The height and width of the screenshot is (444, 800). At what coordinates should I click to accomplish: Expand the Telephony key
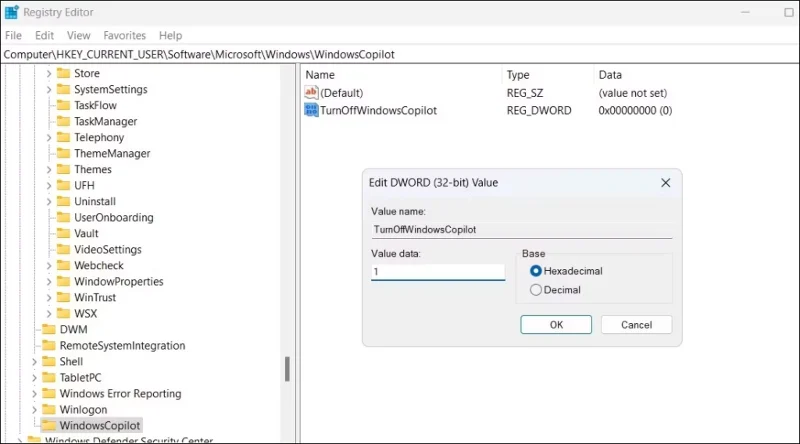(x=49, y=137)
